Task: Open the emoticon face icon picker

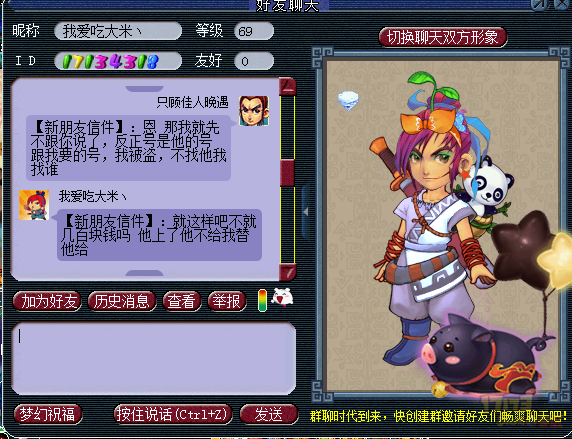Action: pyautogui.click(x=282, y=298)
